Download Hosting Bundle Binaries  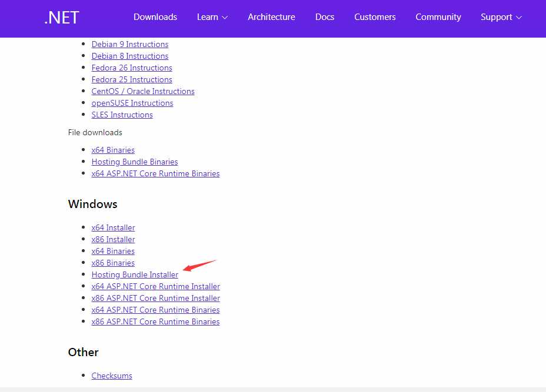(135, 162)
